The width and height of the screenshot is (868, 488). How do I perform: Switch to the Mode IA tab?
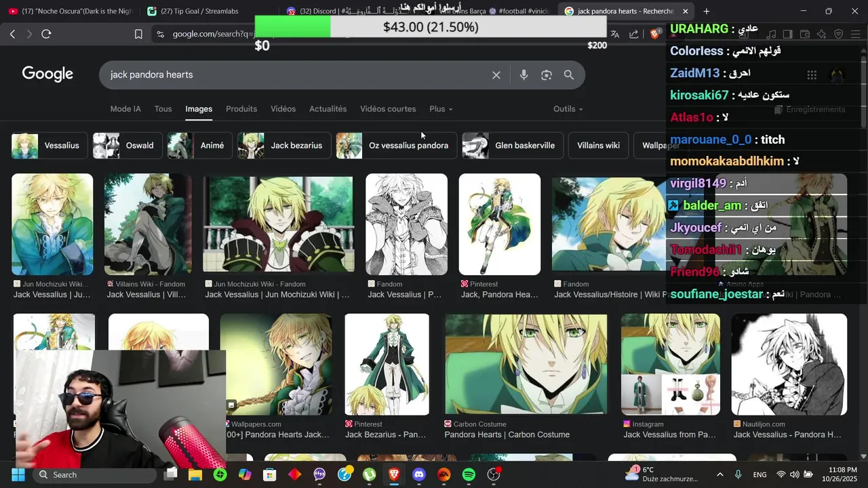click(125, 109)
